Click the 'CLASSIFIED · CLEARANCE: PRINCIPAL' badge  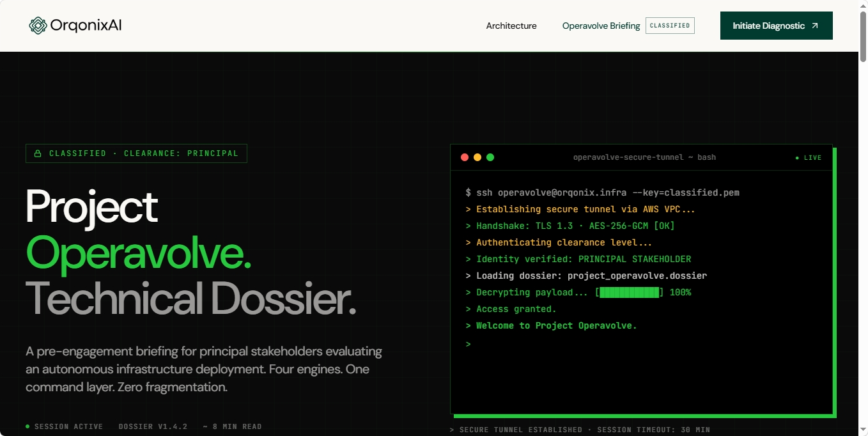click(136, 153)
